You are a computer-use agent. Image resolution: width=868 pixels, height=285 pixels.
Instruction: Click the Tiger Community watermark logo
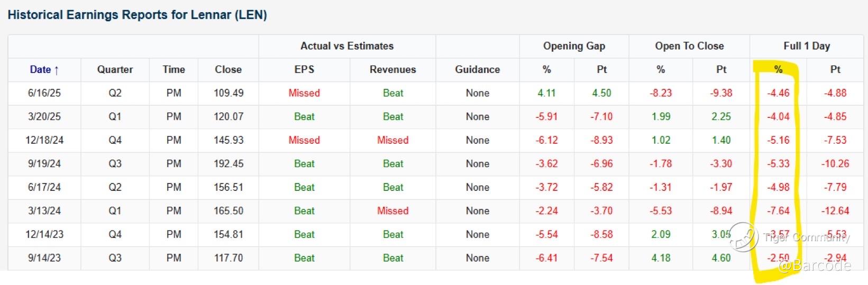click(x=743, y=237)
